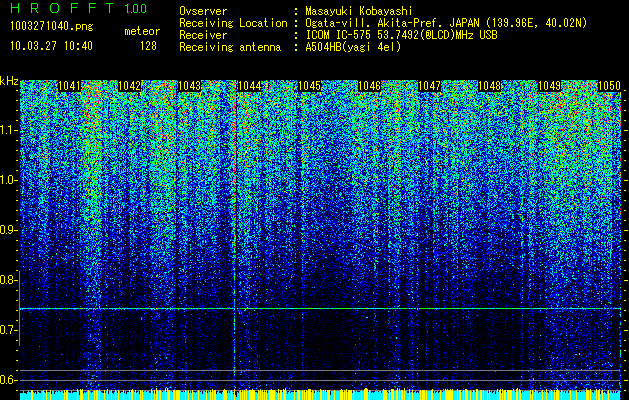Click the 1.0 frequency axis label

[9, 181]
